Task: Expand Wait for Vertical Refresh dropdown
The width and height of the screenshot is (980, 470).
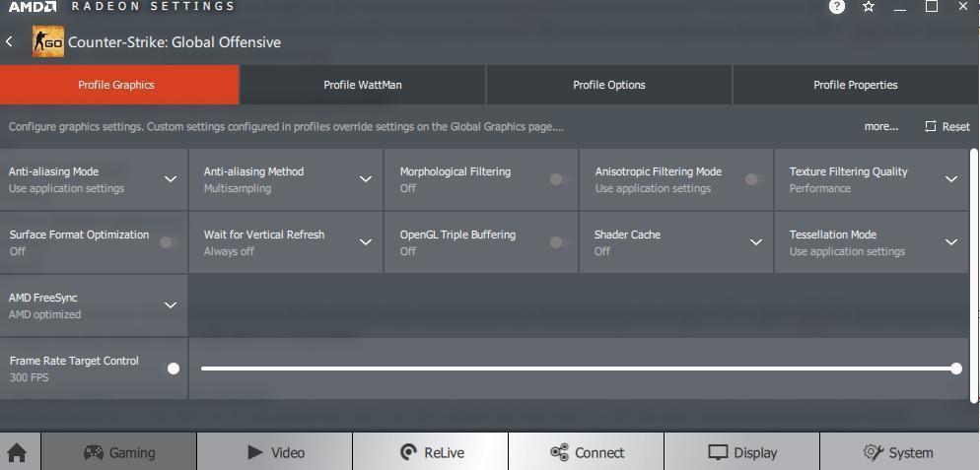Action: (x=366, y=241)
